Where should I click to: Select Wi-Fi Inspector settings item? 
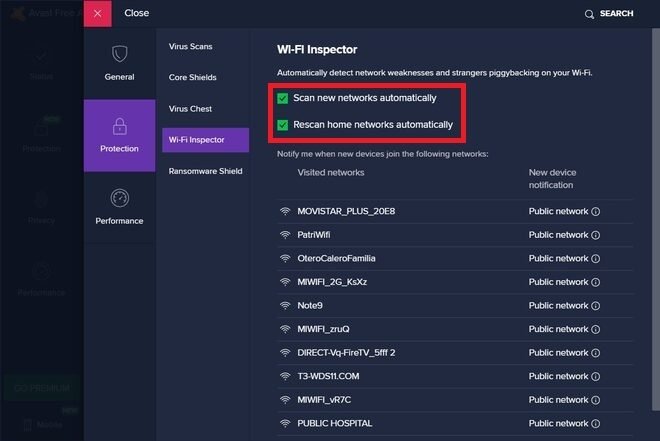point(205,140)
